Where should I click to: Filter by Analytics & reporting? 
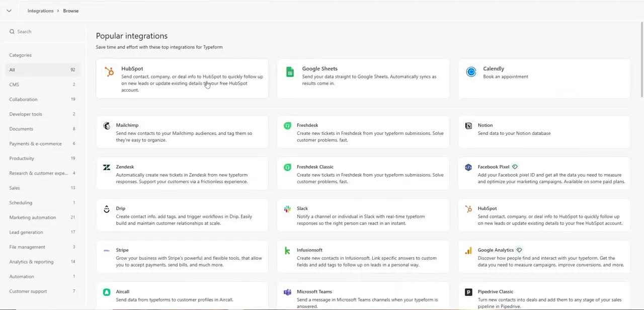tap(42, 262)
